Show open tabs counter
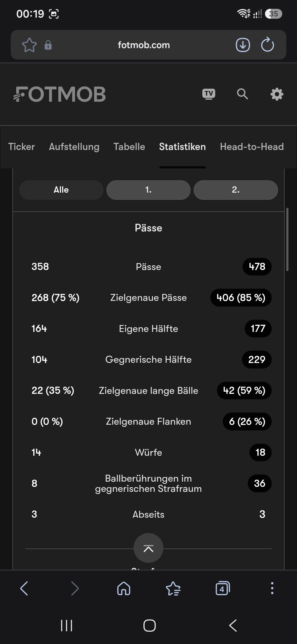This screenshot has width=297, height=644. pyautogui.click(x=222, y=588)
